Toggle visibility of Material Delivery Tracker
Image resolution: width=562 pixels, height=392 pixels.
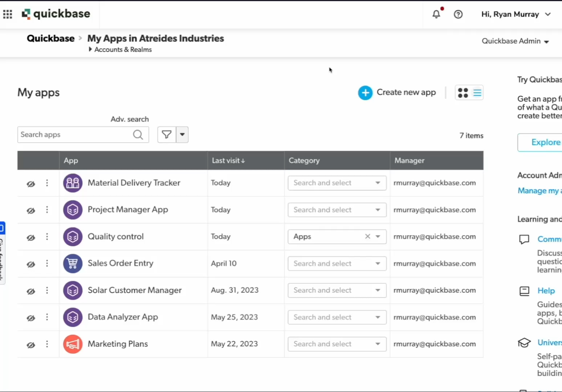[x=31, y=184]
